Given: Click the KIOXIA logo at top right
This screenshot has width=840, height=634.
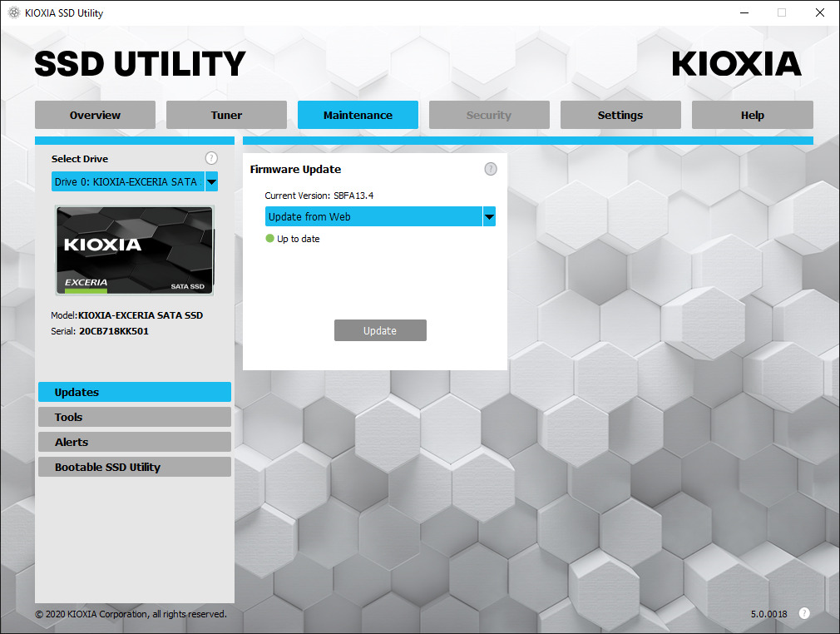Looking at the screenshot, I should pyautogui.click(x=736, y=64).
